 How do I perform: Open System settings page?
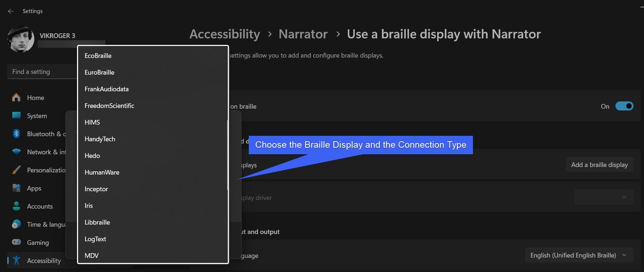click(x=37, y=116)
